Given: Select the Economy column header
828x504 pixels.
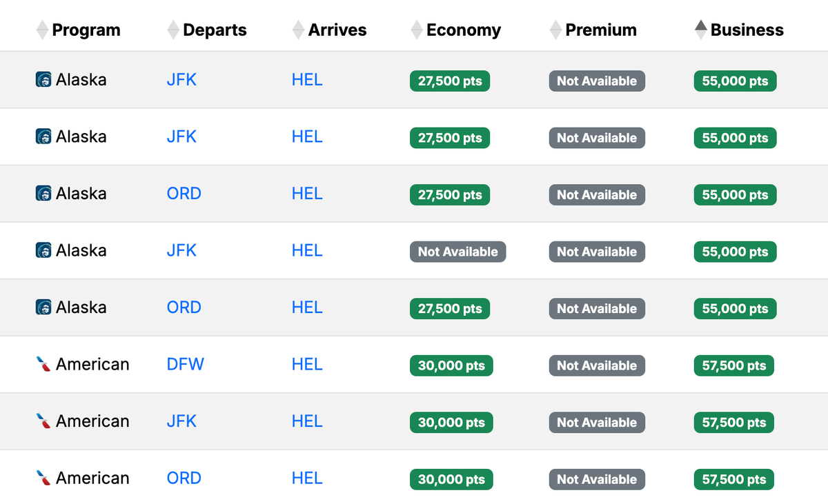Looking at the screenshot, I should click(464, 30).
